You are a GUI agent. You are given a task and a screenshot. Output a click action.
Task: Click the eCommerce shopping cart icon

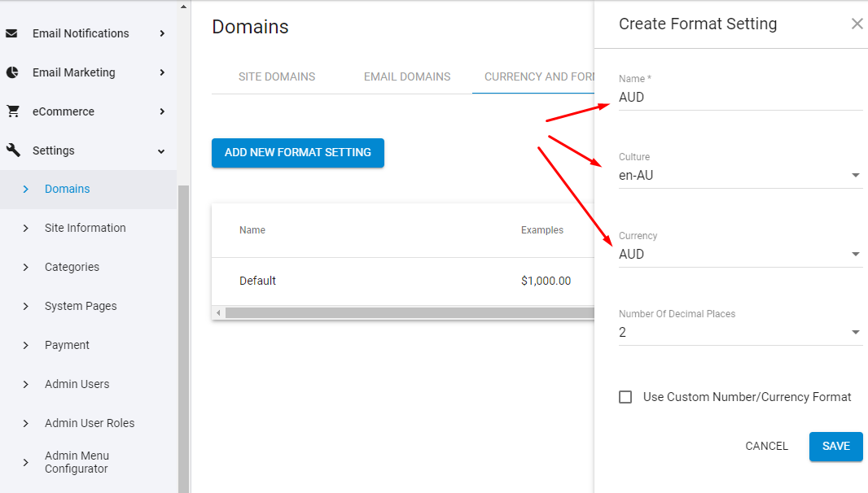[12, 111]
